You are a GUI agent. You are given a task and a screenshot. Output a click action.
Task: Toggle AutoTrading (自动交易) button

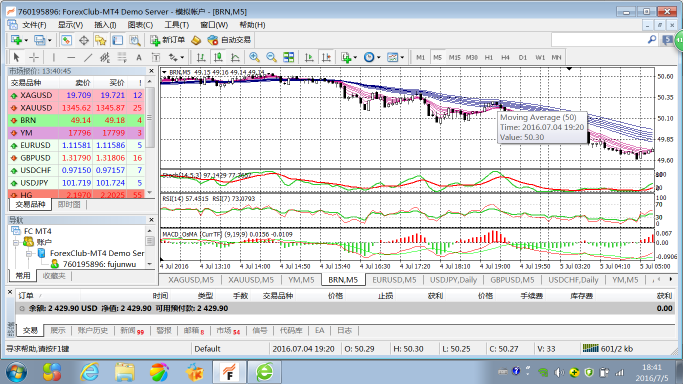point(229,40)
